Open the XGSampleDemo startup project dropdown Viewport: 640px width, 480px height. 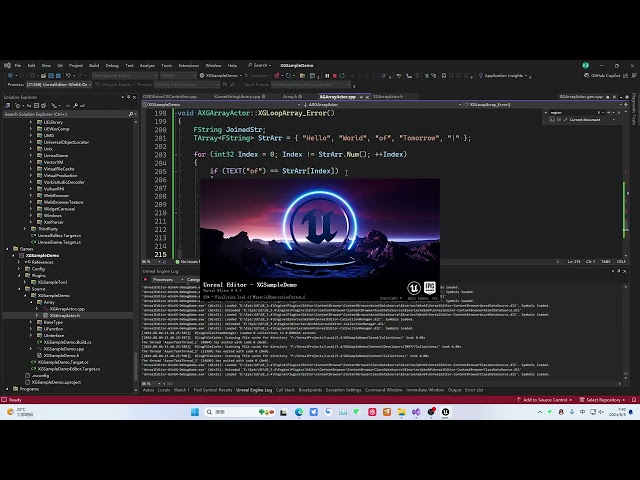220,76
